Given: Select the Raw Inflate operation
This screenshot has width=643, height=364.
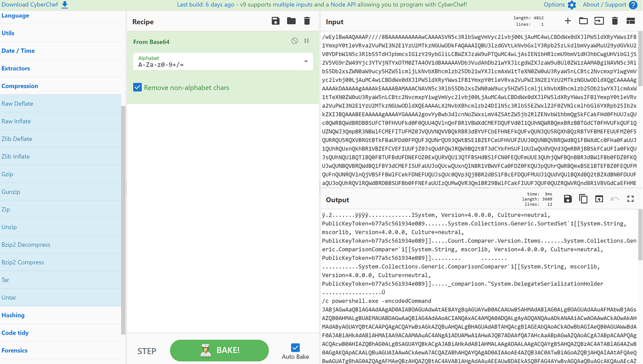Looking at the screenshot, I should 61,121.
